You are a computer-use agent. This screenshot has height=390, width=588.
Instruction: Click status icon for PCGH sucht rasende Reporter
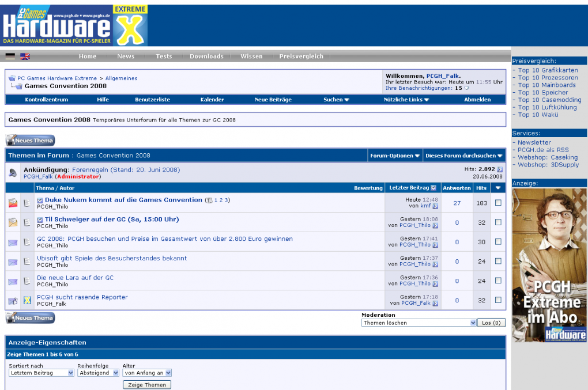[13, 301]
